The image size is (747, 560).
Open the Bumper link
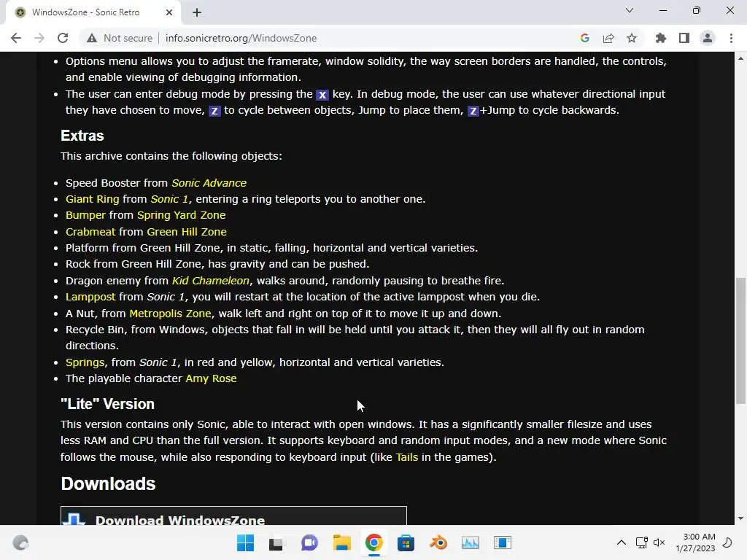[85, 215]
